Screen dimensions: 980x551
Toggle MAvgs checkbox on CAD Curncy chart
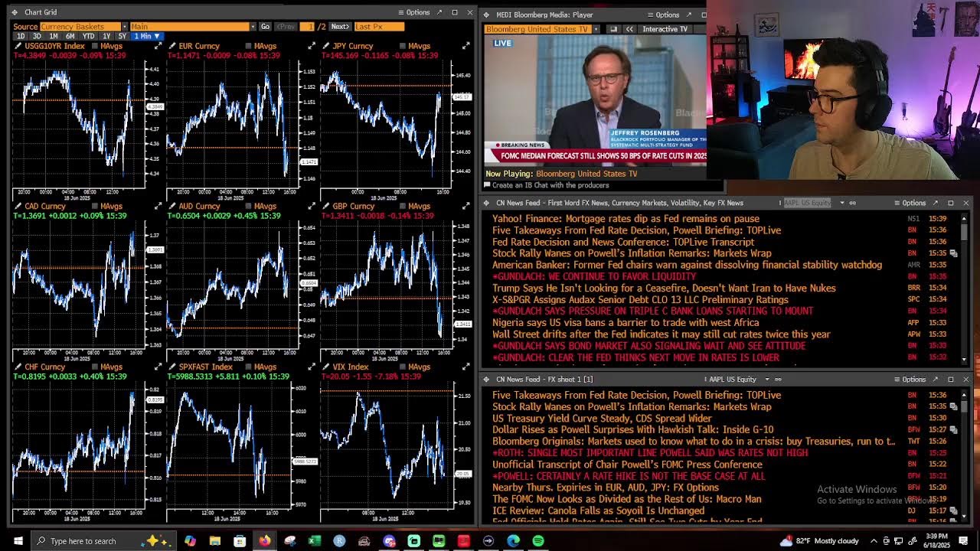pyautogui.click(x=95, y=207)
